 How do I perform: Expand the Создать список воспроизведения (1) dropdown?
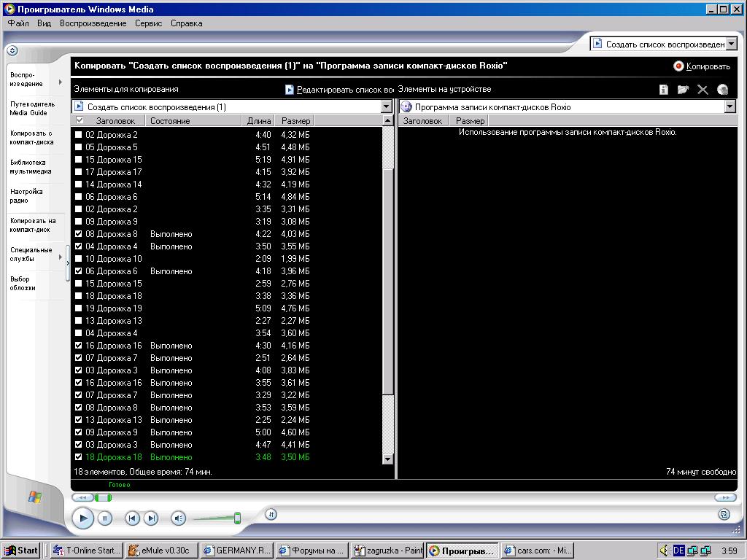point(387,107)
